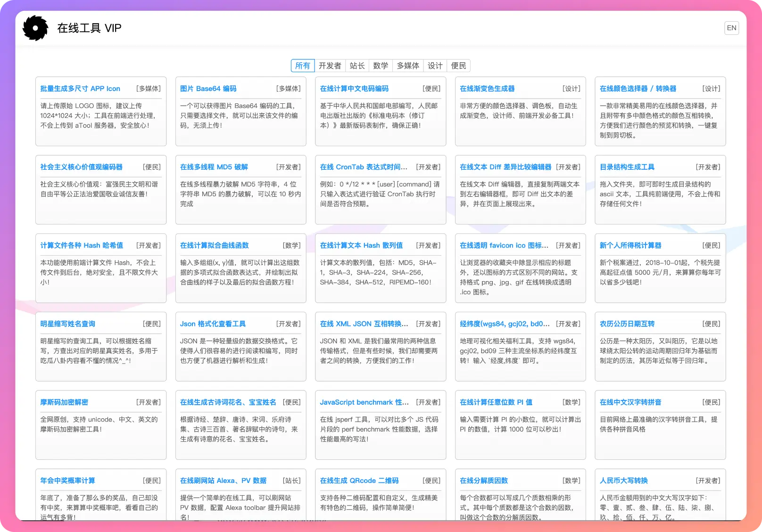Open 新个人所得税计算器 link
This screenshot has width=762, height=532.
[630, 246]
